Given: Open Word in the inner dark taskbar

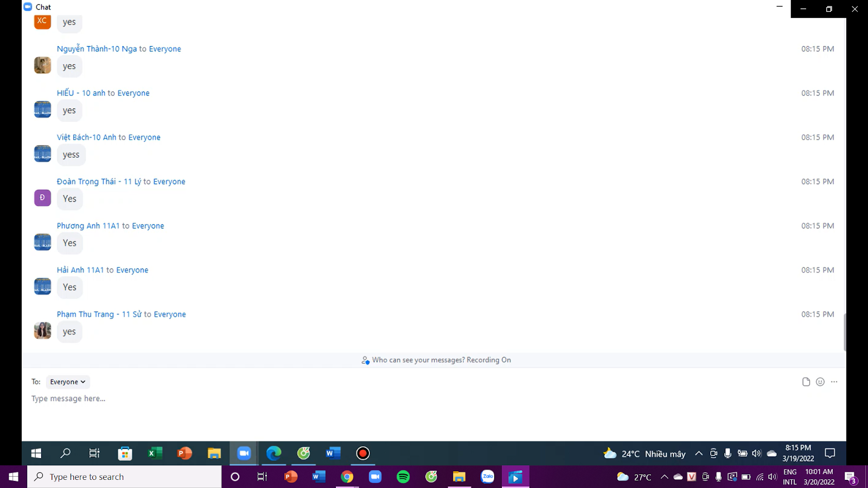Looking at the screenshot, I should (333, 453).
